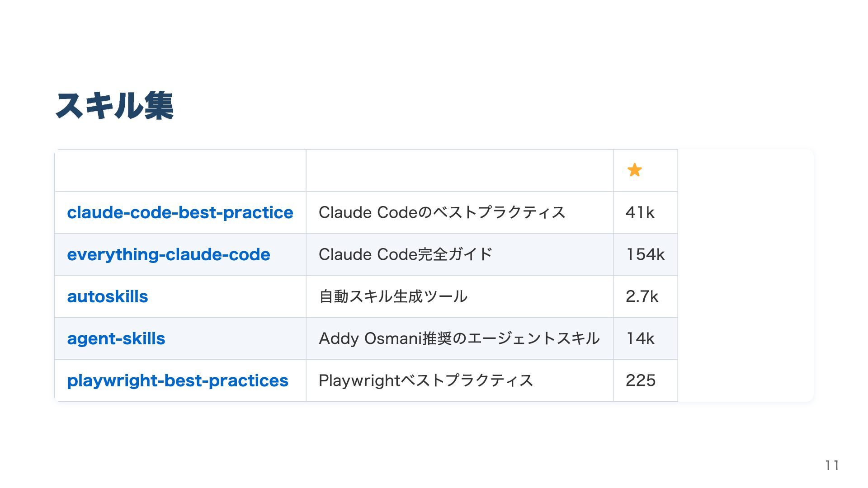Click the empty header cell above descriptions
The width and height of the screenshot is (868, 488).
pos(459,170)
